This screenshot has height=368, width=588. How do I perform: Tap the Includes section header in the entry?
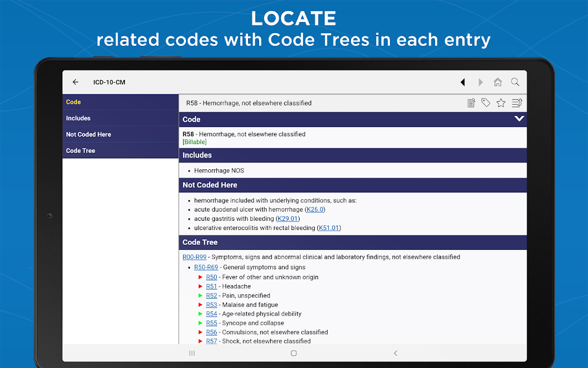pos(353,155)
